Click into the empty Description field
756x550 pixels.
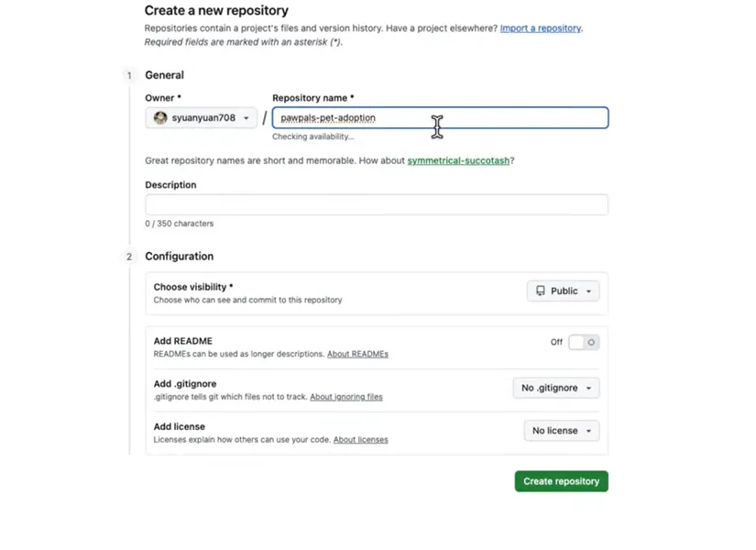click(x=376, y=204)
